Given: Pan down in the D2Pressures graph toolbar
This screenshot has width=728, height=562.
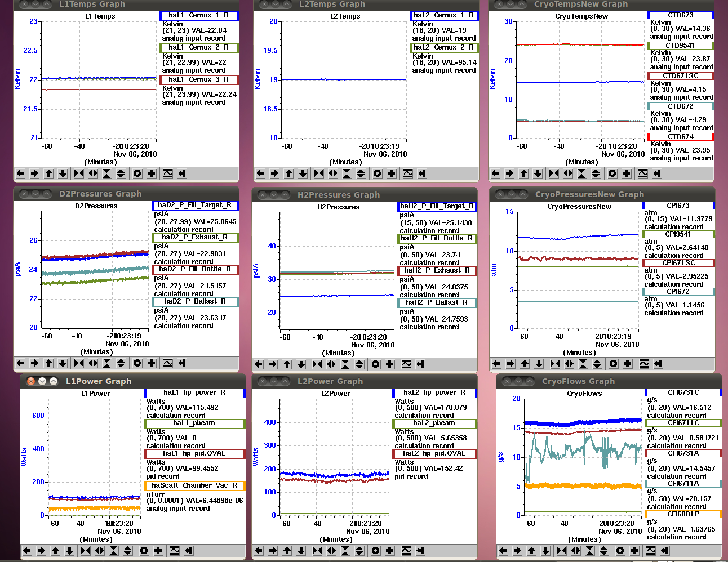Looking at the screenshot, I should [63, 363].
